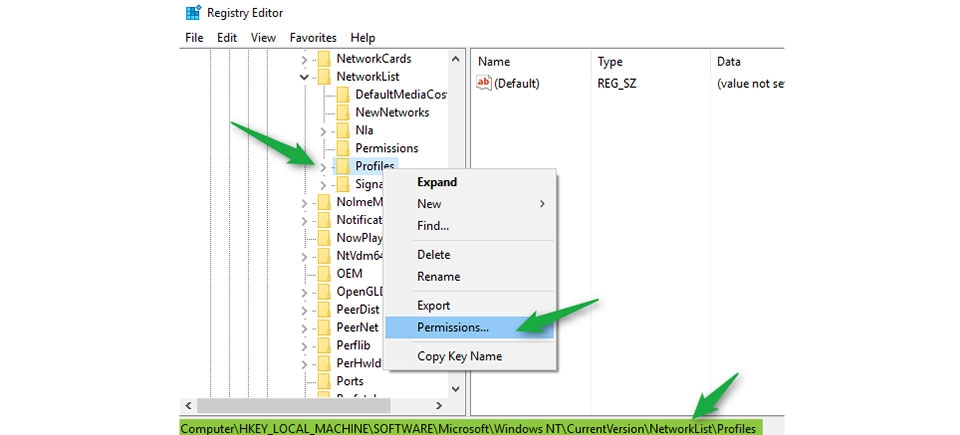Select the NewNetworks tree item
The width and height of the screenshot is (960, 435).
tap(392, 112)
